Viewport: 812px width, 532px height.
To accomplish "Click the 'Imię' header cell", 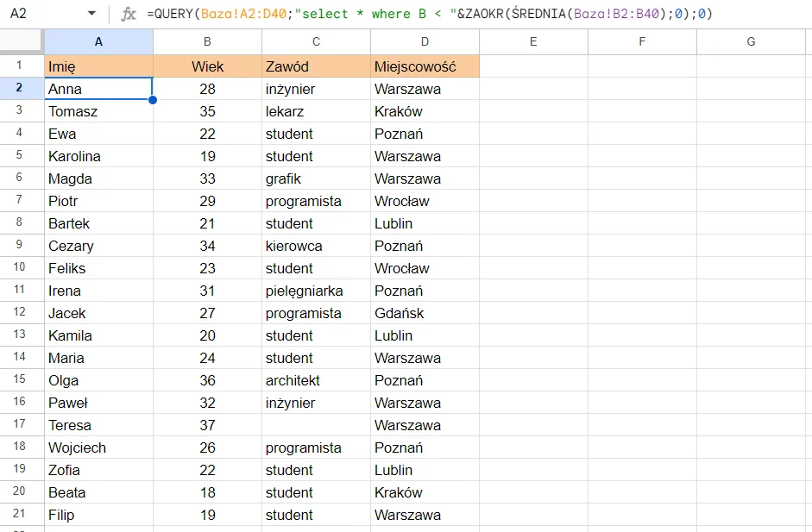I will pos(98,66).
